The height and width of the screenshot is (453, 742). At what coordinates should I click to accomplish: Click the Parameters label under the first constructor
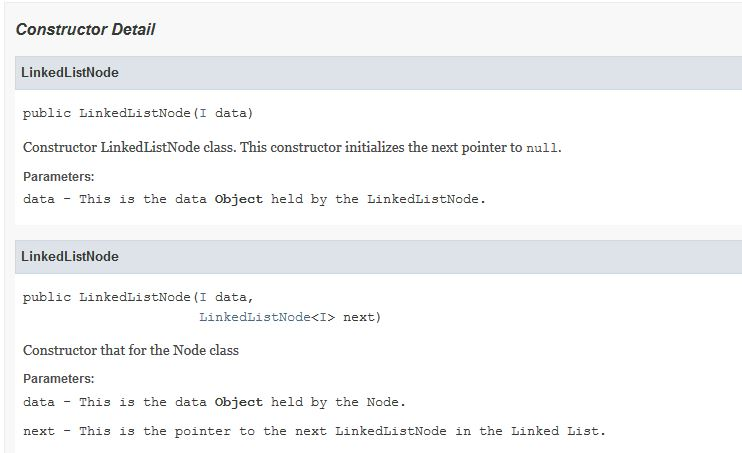[59, 177]
